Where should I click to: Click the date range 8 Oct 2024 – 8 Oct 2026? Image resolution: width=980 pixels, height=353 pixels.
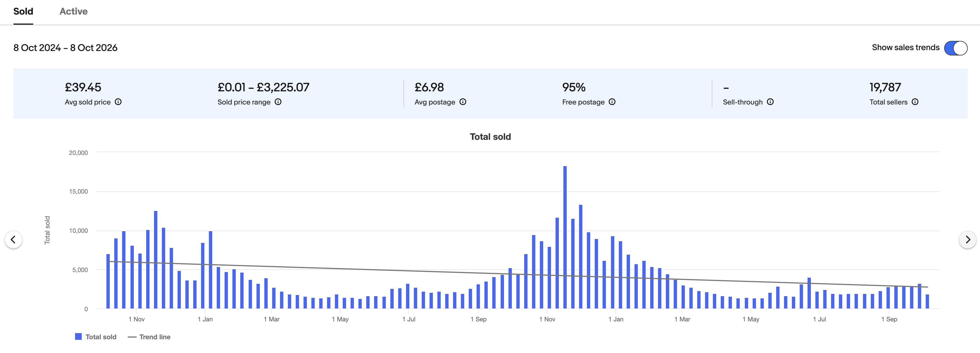pos(66,48)
